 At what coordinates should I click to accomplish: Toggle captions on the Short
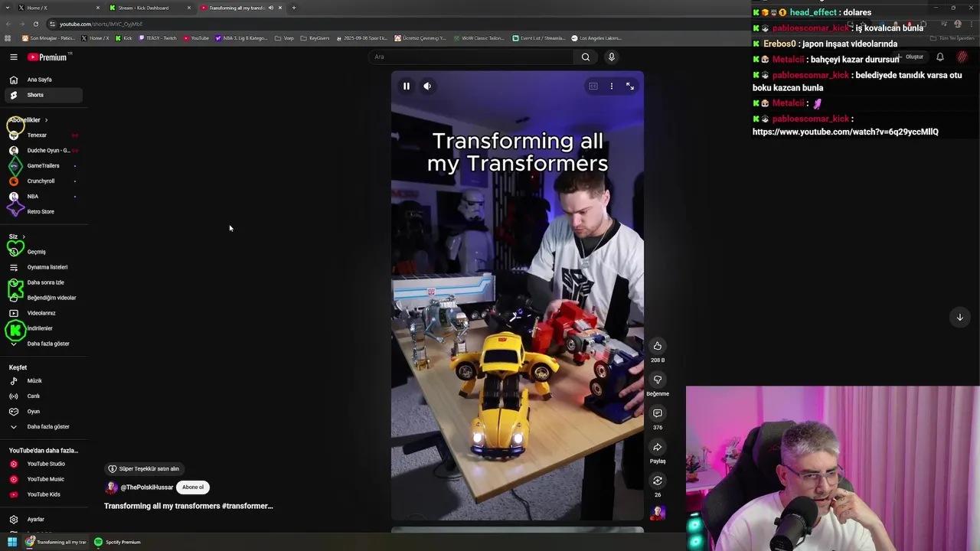coord(593,86)
